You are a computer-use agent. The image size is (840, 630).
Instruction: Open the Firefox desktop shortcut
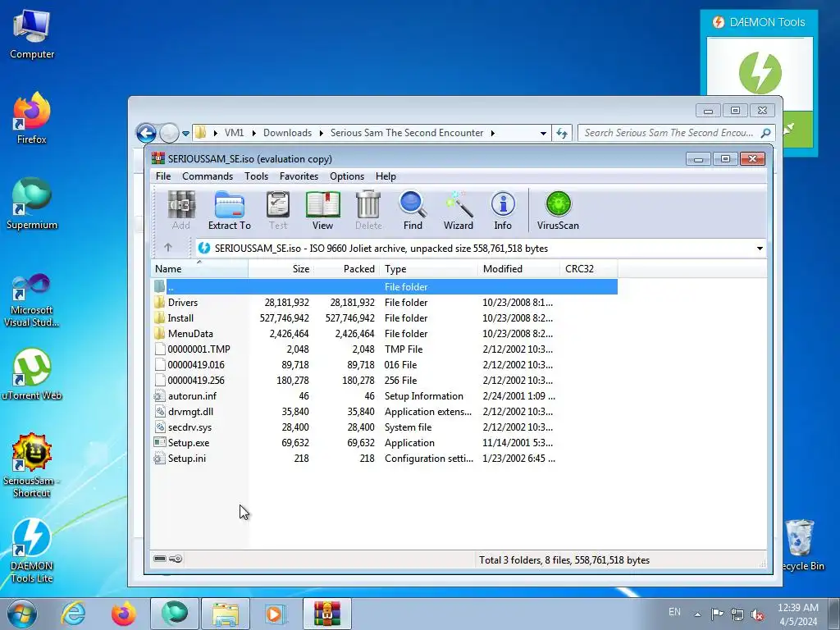[32, 118]
